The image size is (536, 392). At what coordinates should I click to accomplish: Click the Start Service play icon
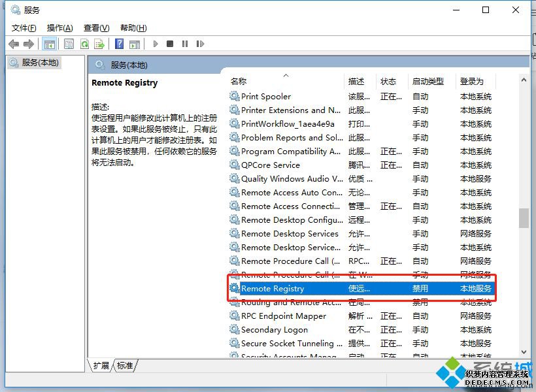click(x=156, y=44)
